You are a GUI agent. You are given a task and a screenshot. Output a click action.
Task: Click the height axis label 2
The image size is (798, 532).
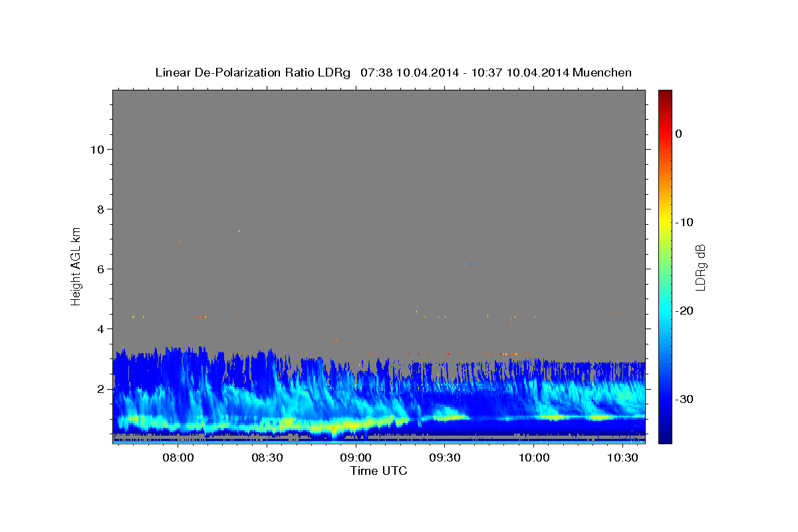point(101,388)
